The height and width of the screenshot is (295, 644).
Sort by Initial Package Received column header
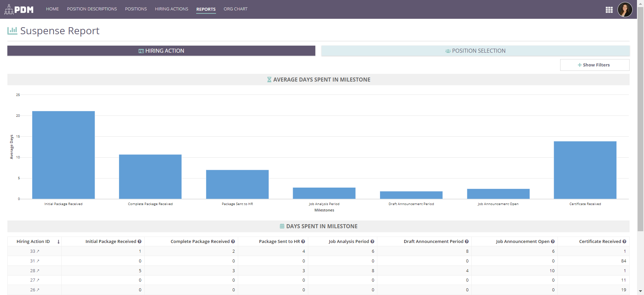click(x=111, y=242)
